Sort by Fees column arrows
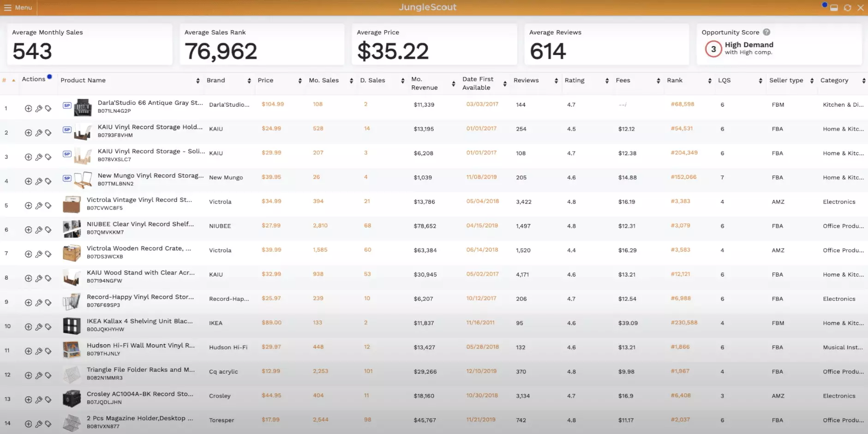 pyautogui.click(x=658, y=81)
